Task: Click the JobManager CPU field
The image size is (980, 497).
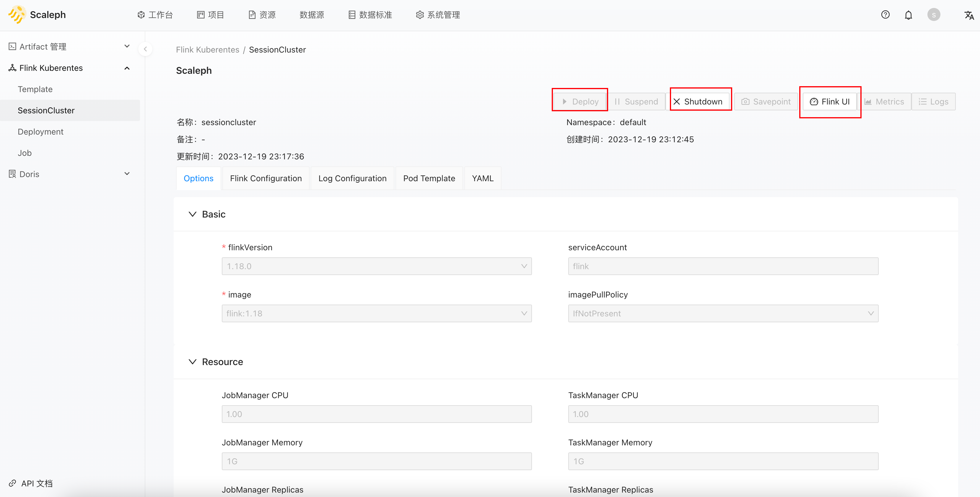Action: (x=377, y=414)
